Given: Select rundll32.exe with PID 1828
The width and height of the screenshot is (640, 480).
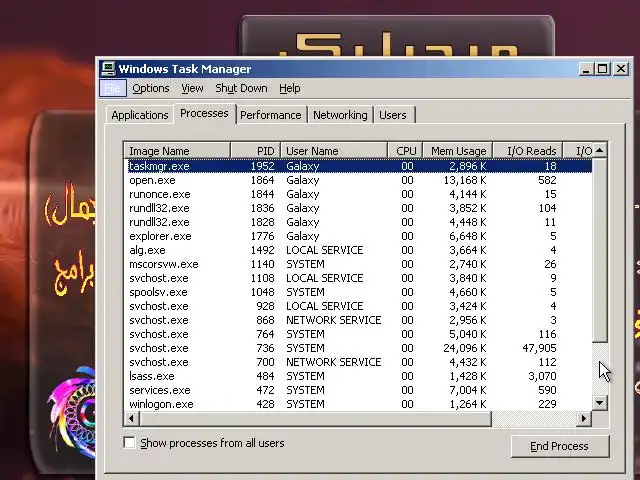Looking at the screenshot, I should coord(358,222).
